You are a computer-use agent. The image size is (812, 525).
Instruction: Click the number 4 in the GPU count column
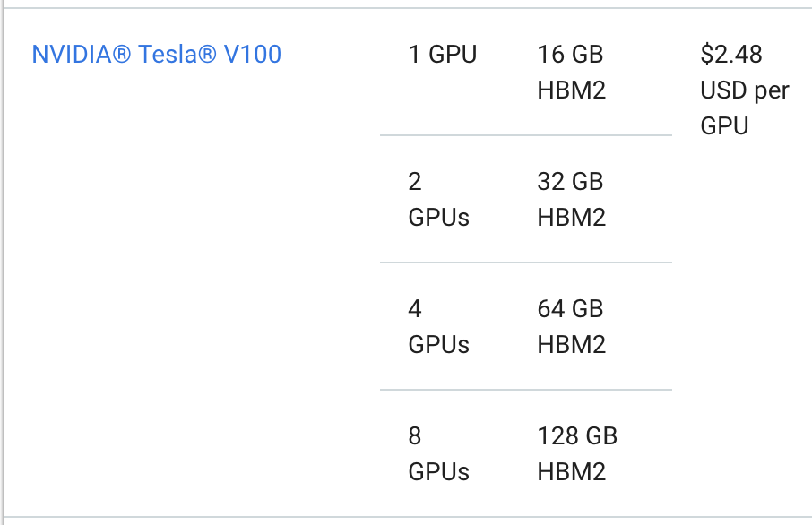click(x=415, y=309)
